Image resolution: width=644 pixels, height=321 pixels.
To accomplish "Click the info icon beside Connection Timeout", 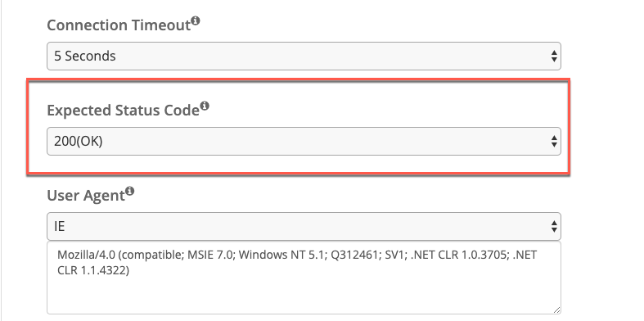I will pyautogui.click(x=196, y=20).
